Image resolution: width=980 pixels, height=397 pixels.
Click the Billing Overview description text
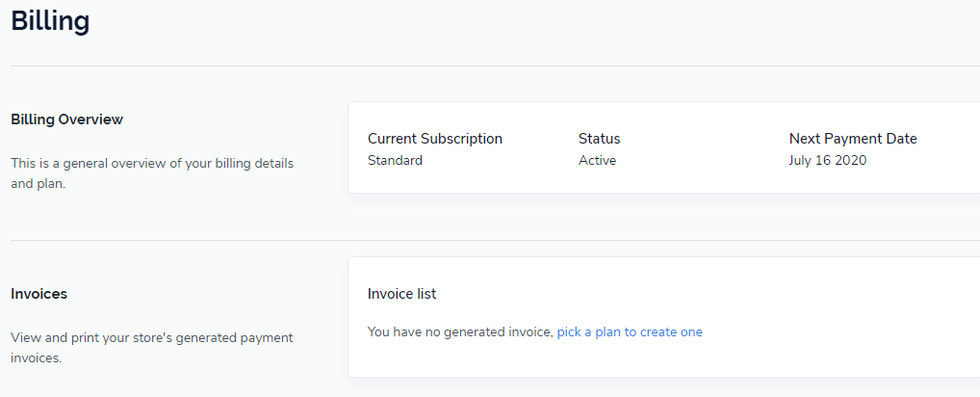coord(152,173)
